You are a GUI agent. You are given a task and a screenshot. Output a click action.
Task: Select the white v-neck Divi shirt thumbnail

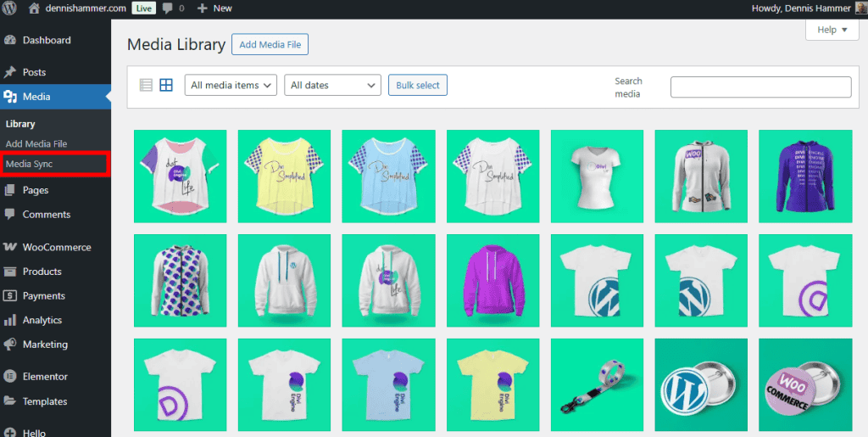coord(598,176)
